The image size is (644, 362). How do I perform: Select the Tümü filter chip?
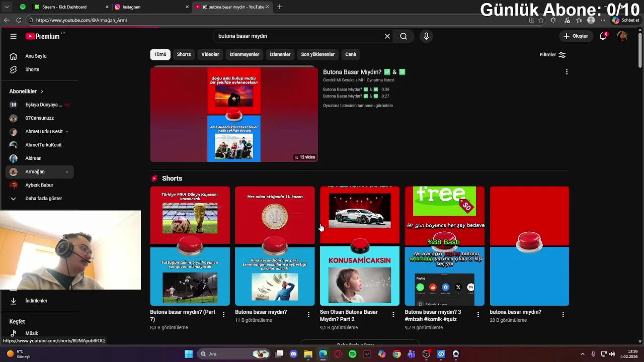point(160,54)
